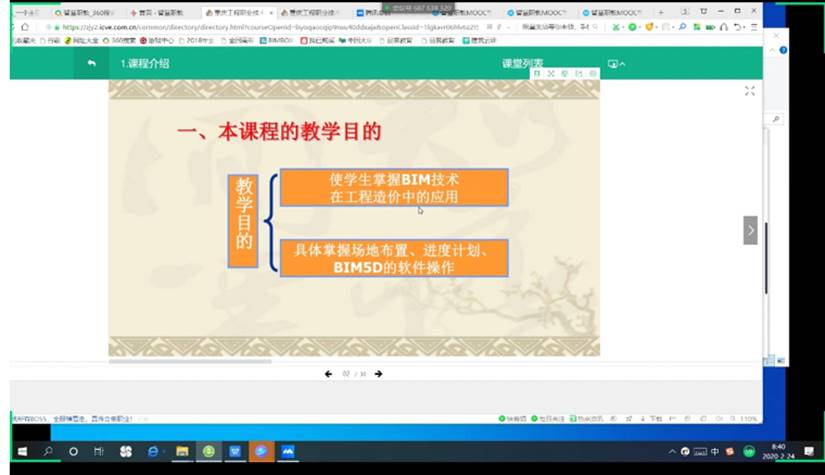Open a new browser tab with plus
This screenshot has height=475, width=825.
click(661, 12)
